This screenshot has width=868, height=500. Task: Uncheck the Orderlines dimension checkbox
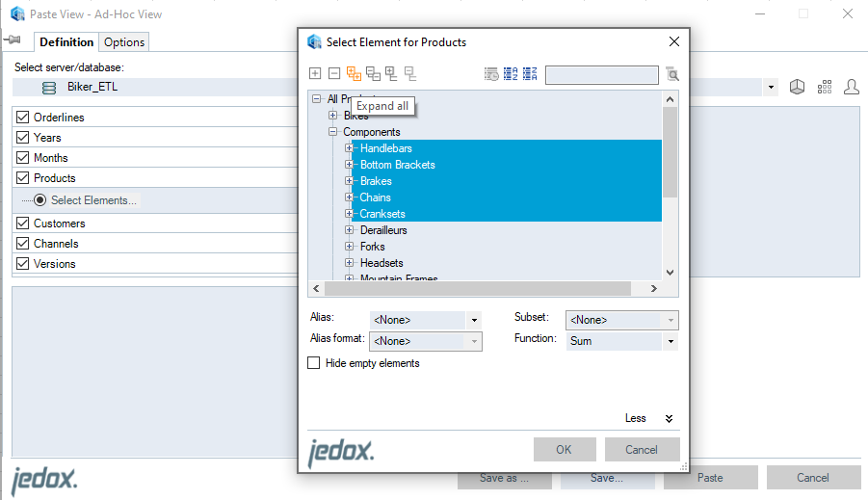(x=23, y=118)
